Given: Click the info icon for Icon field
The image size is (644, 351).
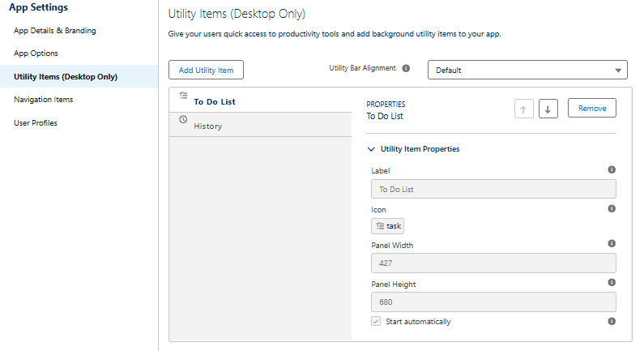Looking at the screenshot, I should pos(612,209).
